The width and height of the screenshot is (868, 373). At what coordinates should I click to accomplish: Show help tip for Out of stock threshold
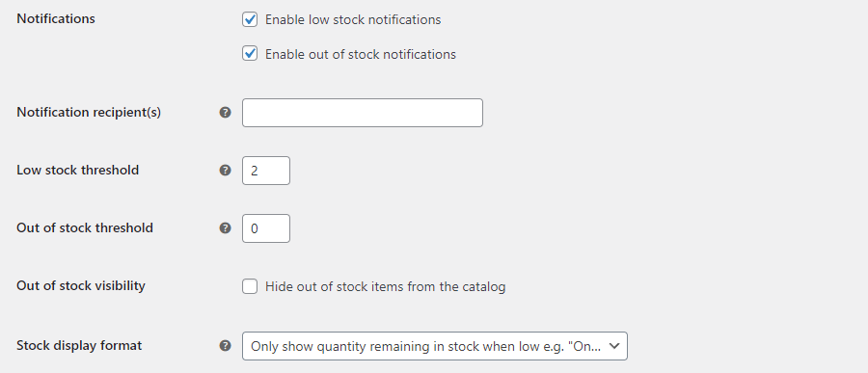(x=225, y=228)
